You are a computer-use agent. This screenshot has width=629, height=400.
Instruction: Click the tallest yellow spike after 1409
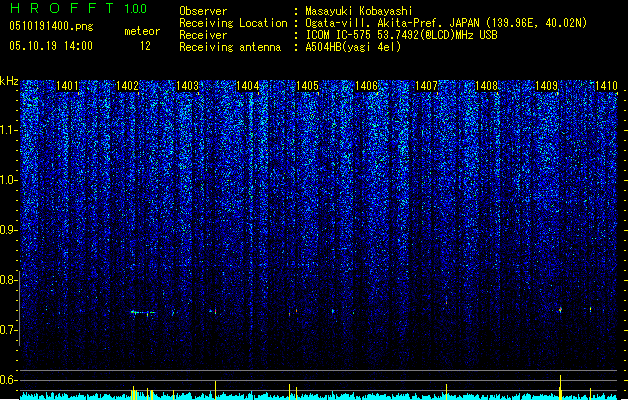pos(560,387)
